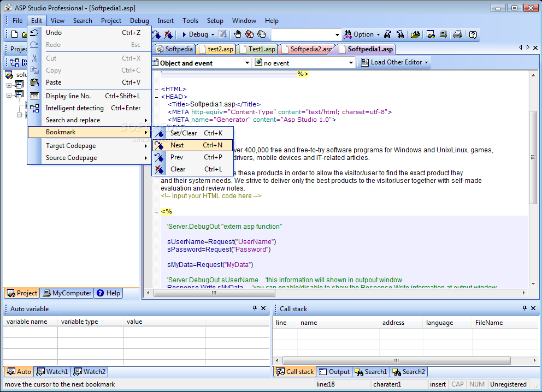Click the Call stack horizontal scrollbar thumb

click(397, 360)
